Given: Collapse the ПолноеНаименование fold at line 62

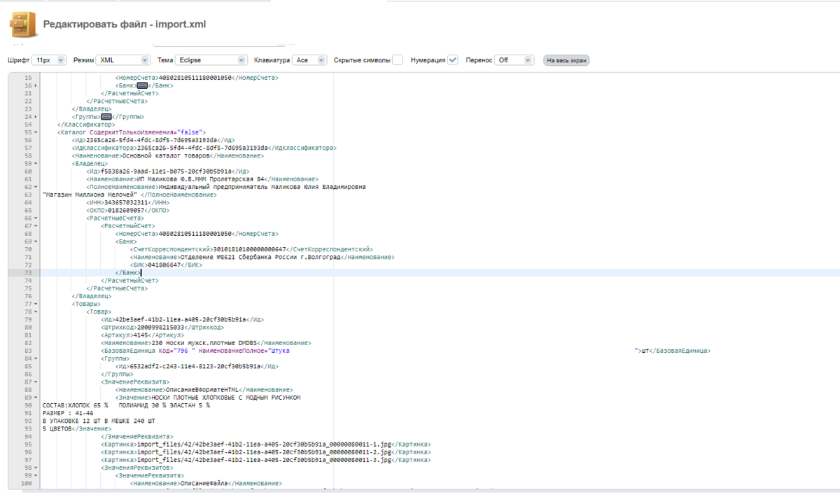Looking at the screenshot, I should tap(36, 187).
